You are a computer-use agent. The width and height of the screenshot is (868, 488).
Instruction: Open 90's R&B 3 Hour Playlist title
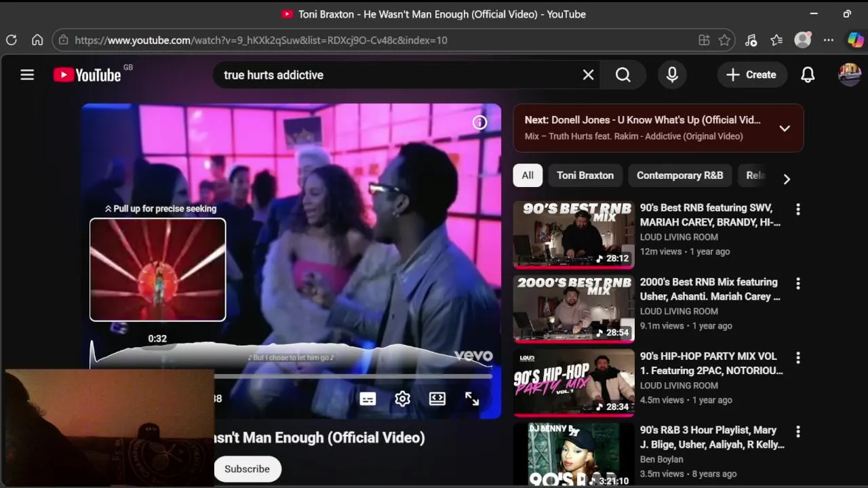(x=712, y=437)
